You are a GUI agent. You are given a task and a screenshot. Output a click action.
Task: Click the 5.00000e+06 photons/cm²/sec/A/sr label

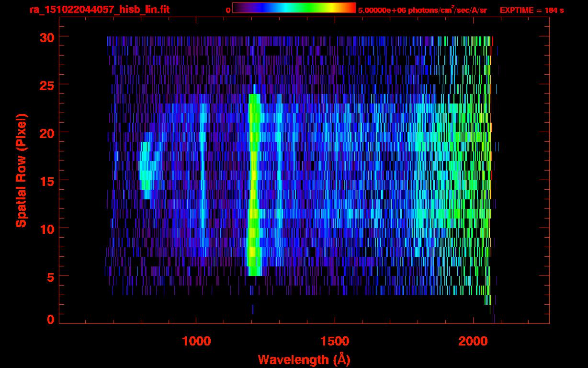click(x=422, y=10)
